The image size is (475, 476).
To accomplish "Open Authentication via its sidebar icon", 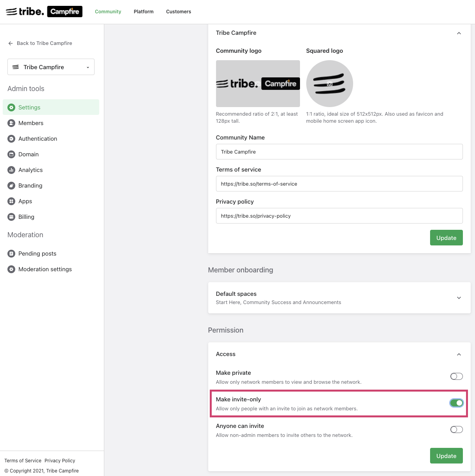I will (11, 139).
